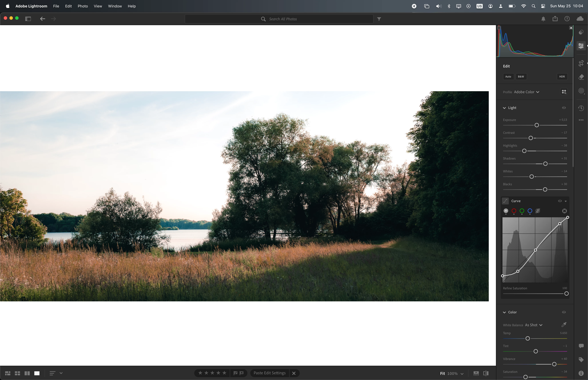Open the Adobe Color profile dropdown
588x380 pixels.
(x=526, y=92)
